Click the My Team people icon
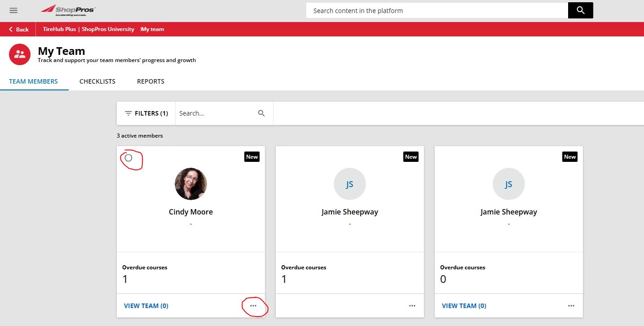 [20, 54]
